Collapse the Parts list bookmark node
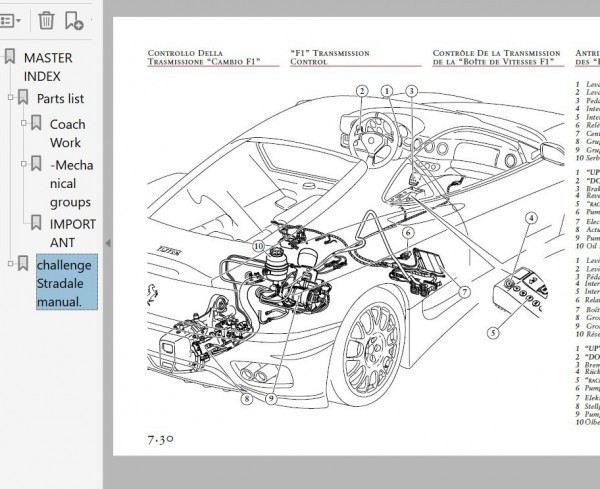Screen dimensions: 600x489 (x=11, y=98)
